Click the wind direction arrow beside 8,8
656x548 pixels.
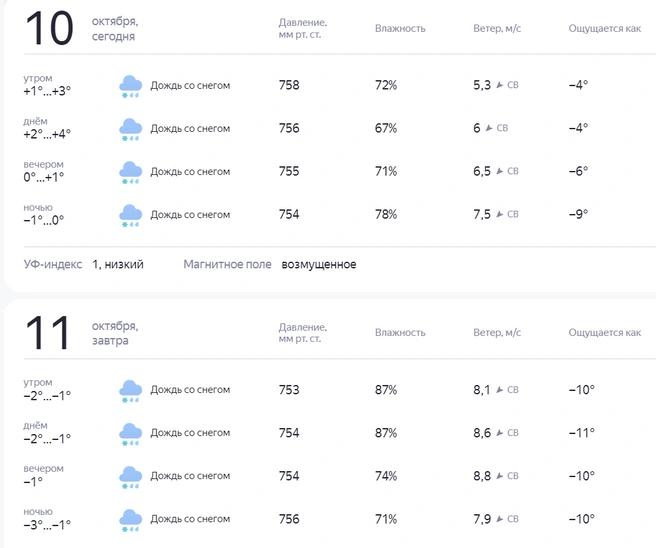[500, 476]
